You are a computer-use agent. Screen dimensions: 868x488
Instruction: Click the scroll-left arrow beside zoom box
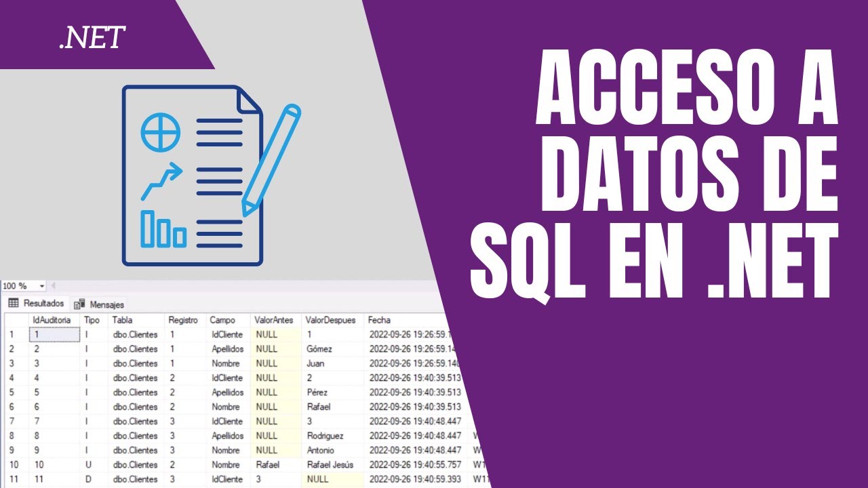[x=53, y=286]
